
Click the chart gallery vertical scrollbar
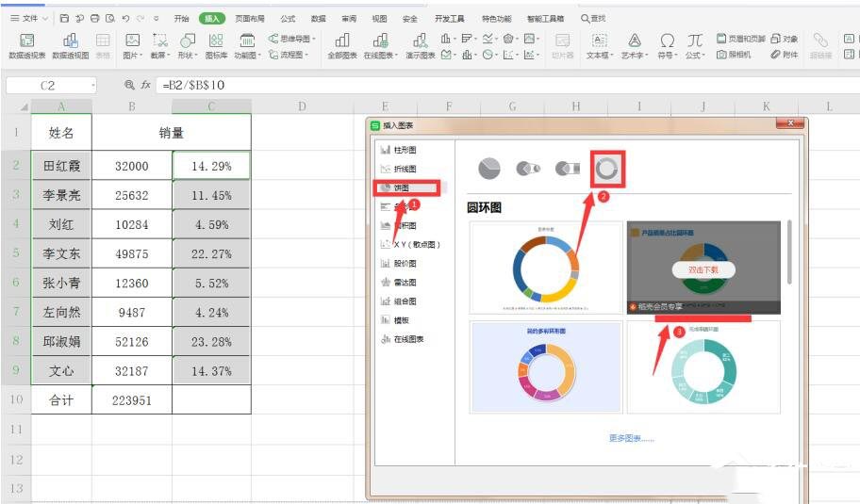[789, 252]
